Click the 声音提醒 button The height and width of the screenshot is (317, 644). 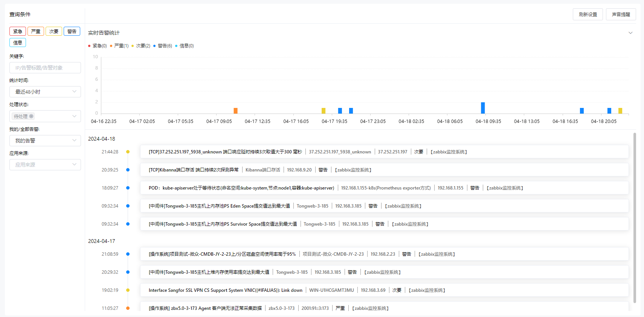621,14
